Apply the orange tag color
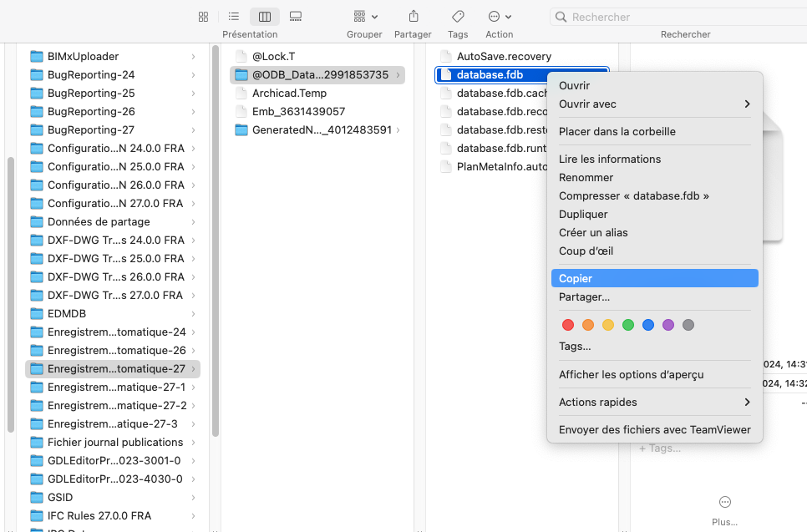Image resolution: width=807 pixels, height=532 pixels. (588, 325)
